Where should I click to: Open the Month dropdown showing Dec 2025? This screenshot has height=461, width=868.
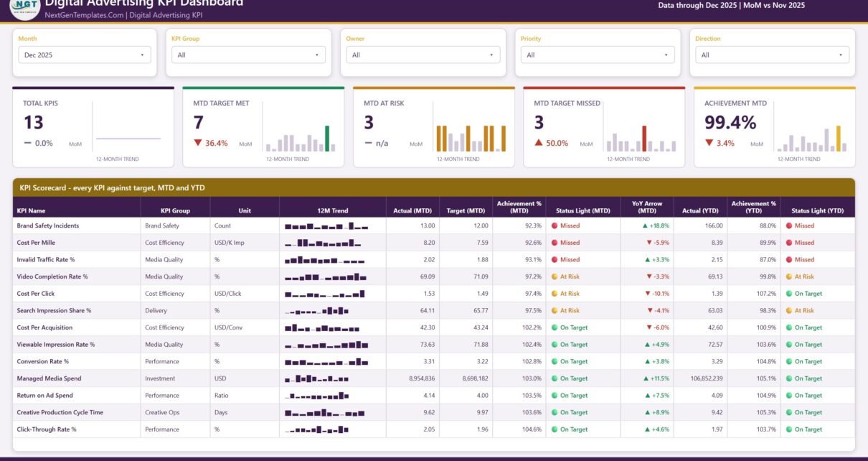85,55
